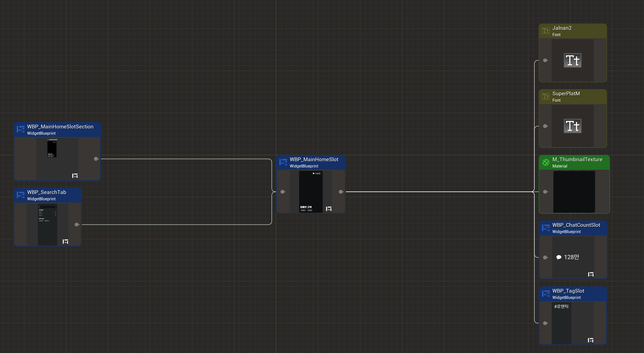
Task: Select the Jalnan2 font thumbnail
Action: 572,60
